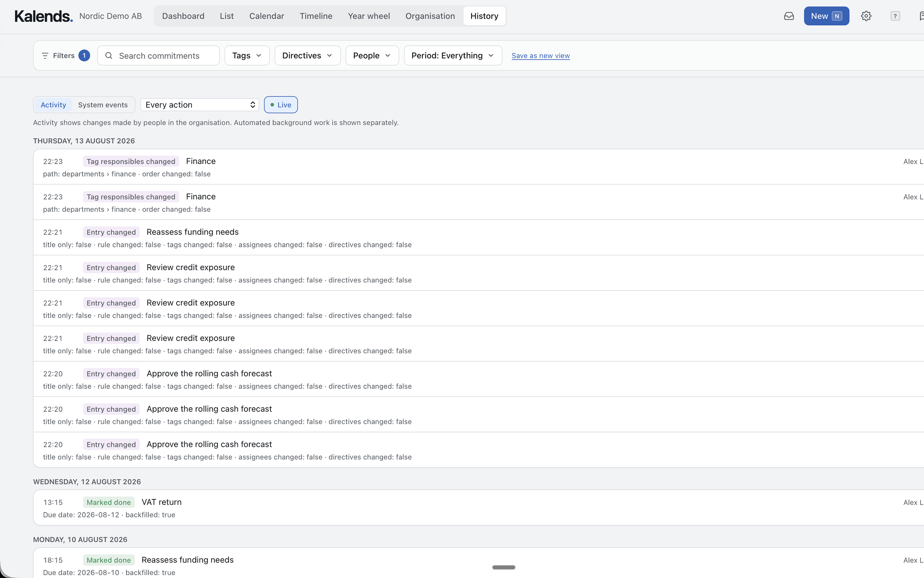Click the Kalends logo
Viewport: 924px width, 578px height.
coord(44,16)
